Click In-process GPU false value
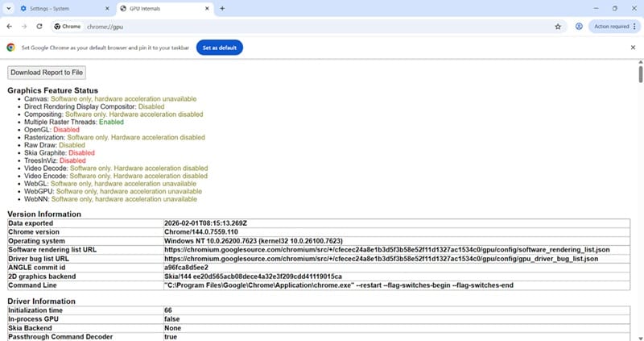644x341 pixels. [x=171, y=319]
